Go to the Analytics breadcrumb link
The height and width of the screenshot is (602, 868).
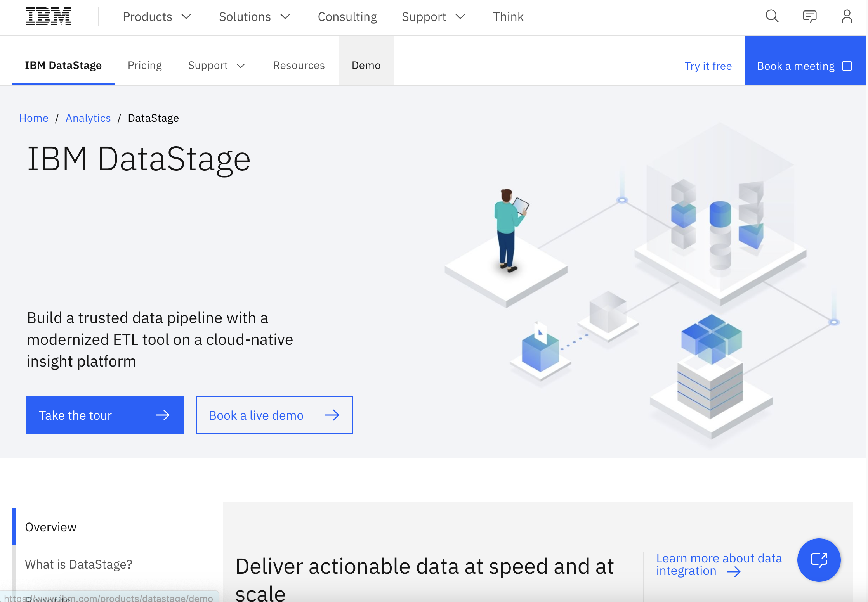[88, 118]
